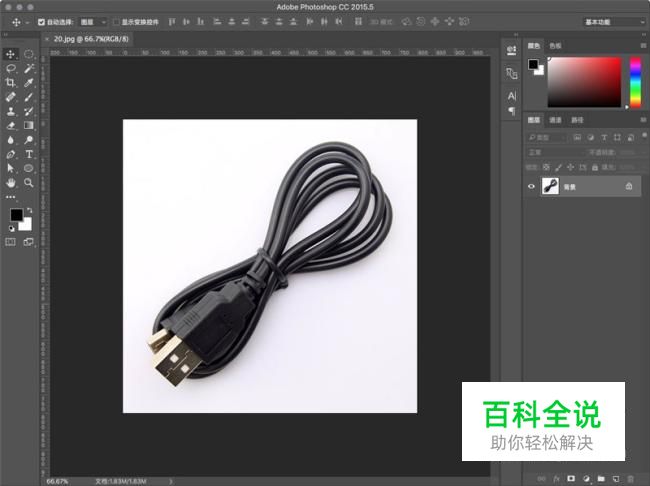Pick a shade in the color field
Image resolution: width=650 pixels, height=486 pixels.
[585, 82]
